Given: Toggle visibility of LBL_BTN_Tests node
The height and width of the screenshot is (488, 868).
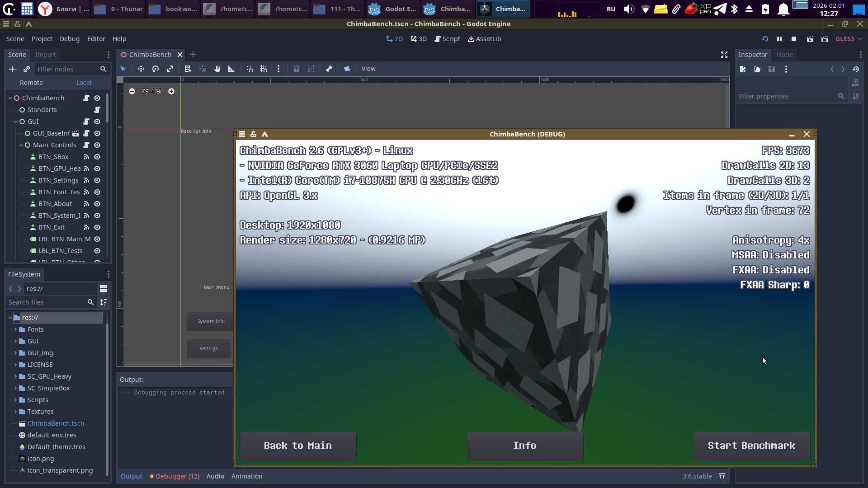Looking at the screenshot, I should click(97, 251).
